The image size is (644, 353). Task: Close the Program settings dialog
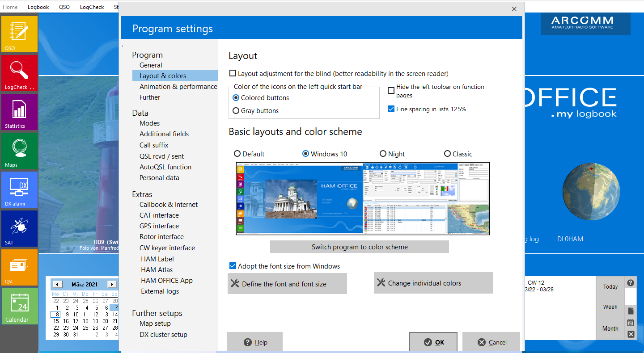point(514,9)
